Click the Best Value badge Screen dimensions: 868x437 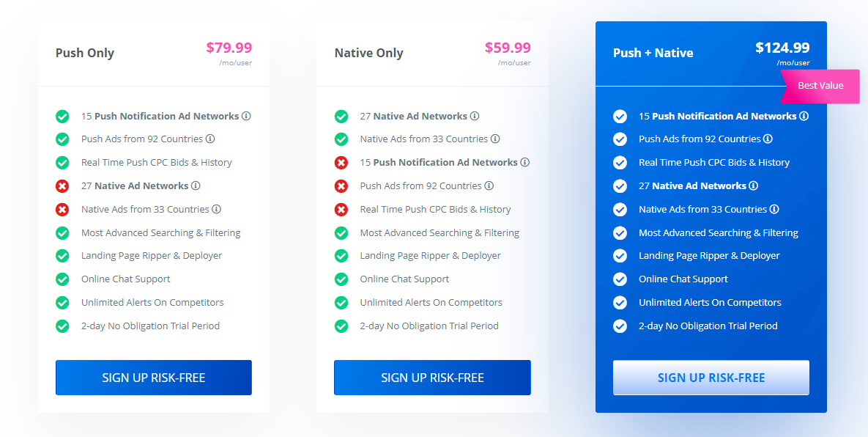(x=820, y=86)
